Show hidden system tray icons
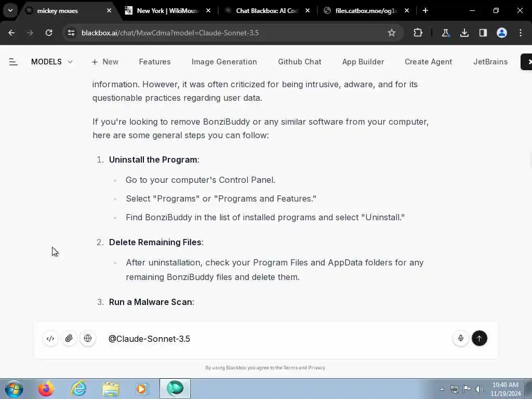The height and width of the screenshot is (399, 532). [x=442, y=389]
